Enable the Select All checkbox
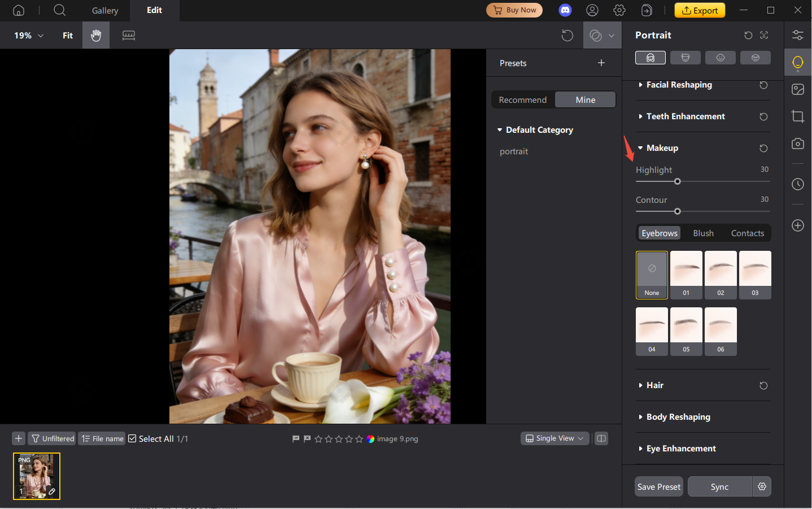 (x=132, y=438)
